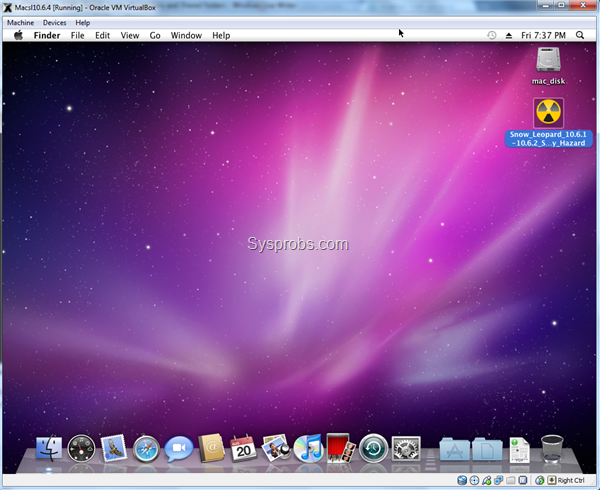
Task: Open the macOS Go menu
Action: click(x=155, y=36)
